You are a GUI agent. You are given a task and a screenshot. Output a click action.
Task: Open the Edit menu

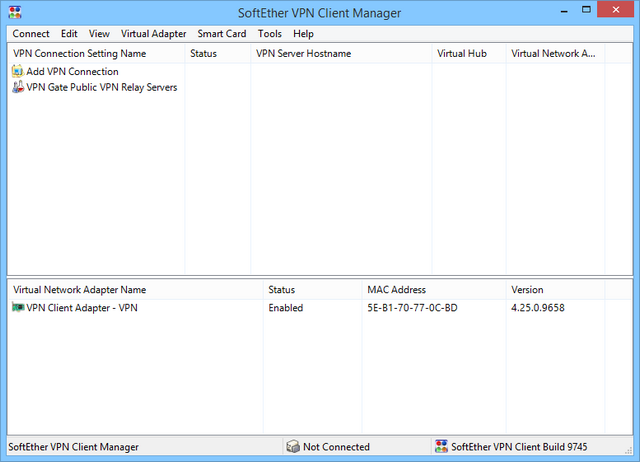point(69,34)
